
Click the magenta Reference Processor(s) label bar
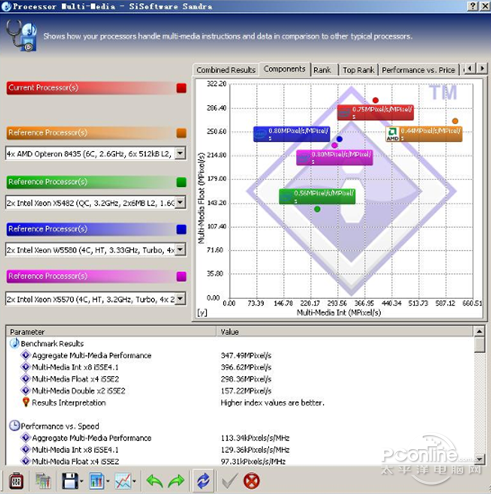click(x=91, y=276)
